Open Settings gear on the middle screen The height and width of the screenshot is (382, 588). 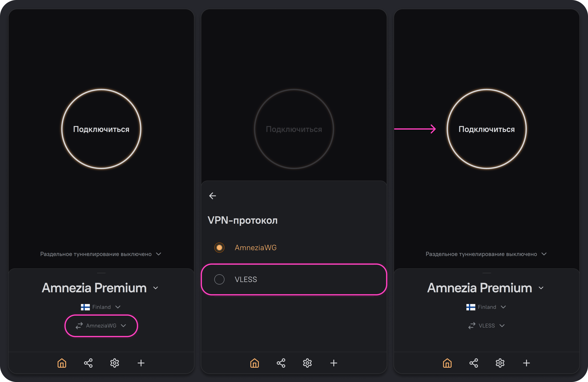coord(307,363)
